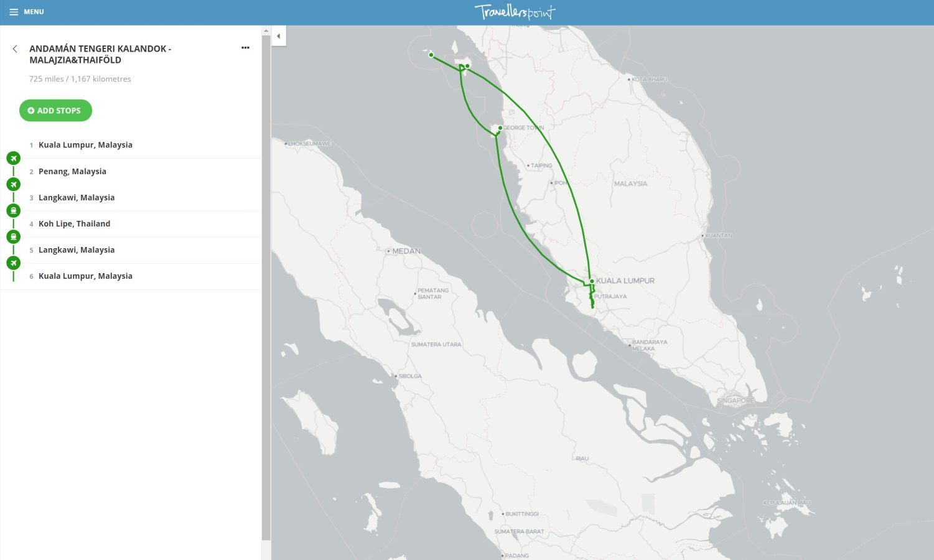Click the ferry icon between stops 3 and 4
The image size is (934, 560).
[14, 210]
